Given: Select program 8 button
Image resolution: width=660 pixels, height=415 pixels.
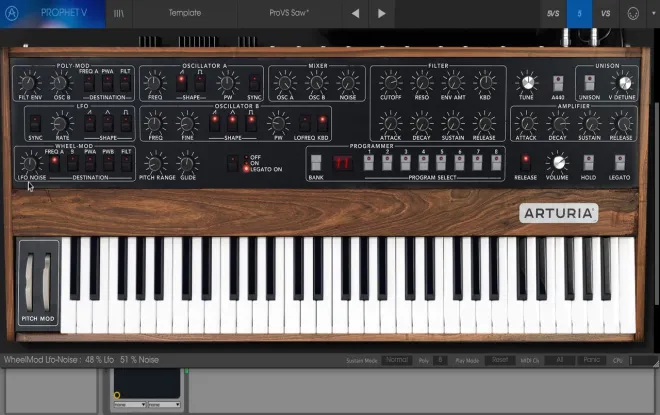Looking at the screenshot, I should [496, 163].
